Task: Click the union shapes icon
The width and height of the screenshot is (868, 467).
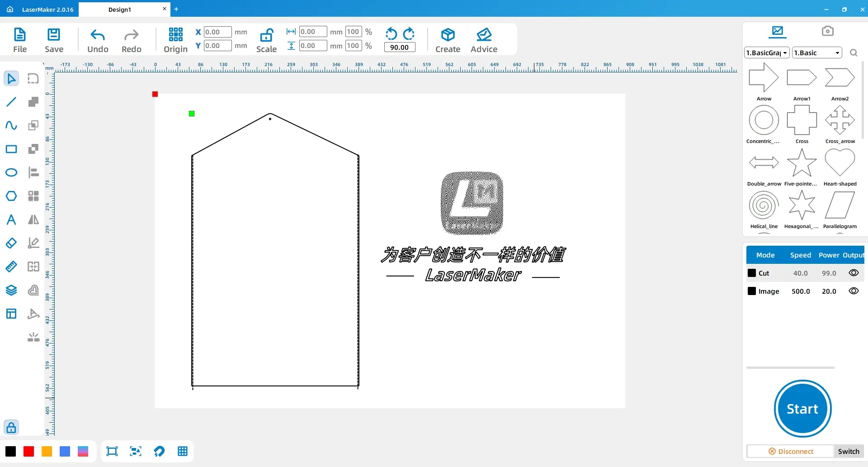Action: click(33, 102)
